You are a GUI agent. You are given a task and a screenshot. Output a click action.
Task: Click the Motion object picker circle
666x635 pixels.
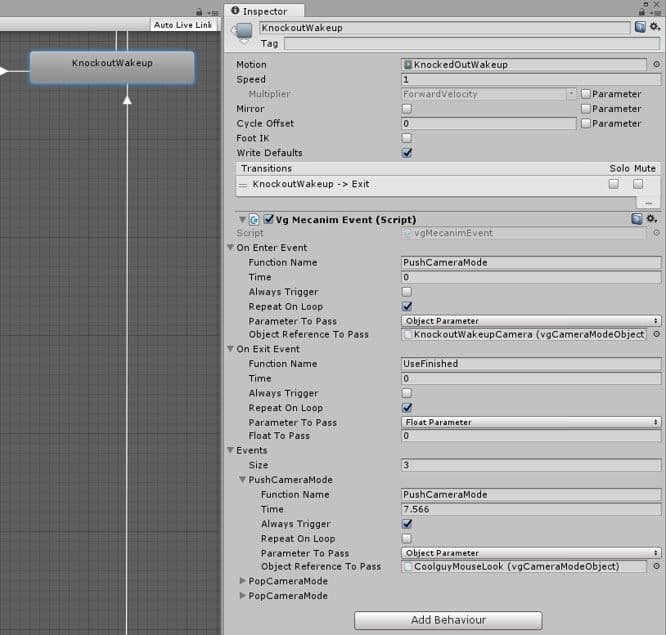click(x=656, y=64)
